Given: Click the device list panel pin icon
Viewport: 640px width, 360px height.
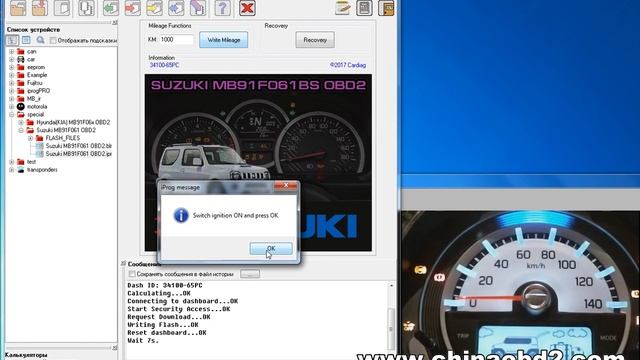Looking at the screenshot, I should pyautogui.click(x=115, y=22).
